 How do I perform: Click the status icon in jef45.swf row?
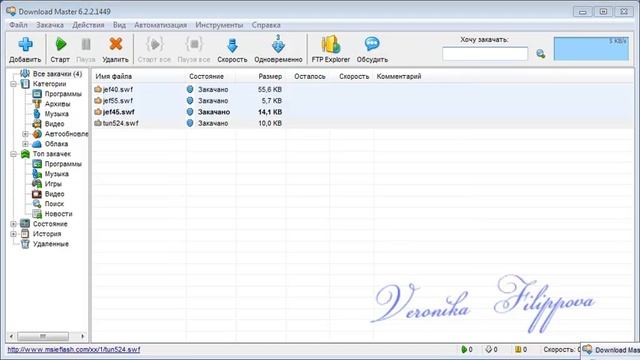(190, 112)
